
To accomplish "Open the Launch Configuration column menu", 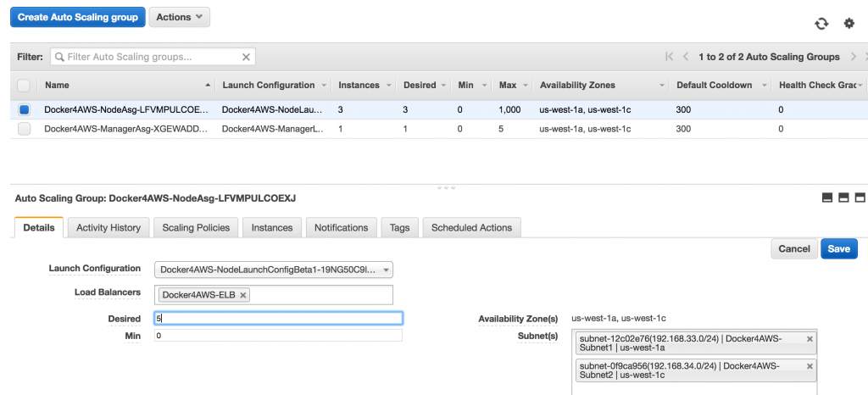I will point(323,86).
